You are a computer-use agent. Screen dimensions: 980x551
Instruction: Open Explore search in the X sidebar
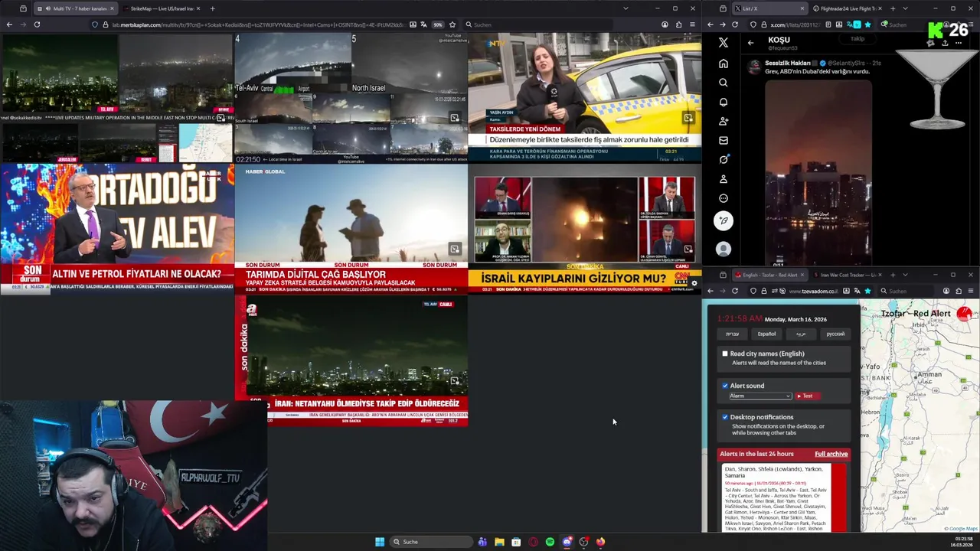(724, 83)
